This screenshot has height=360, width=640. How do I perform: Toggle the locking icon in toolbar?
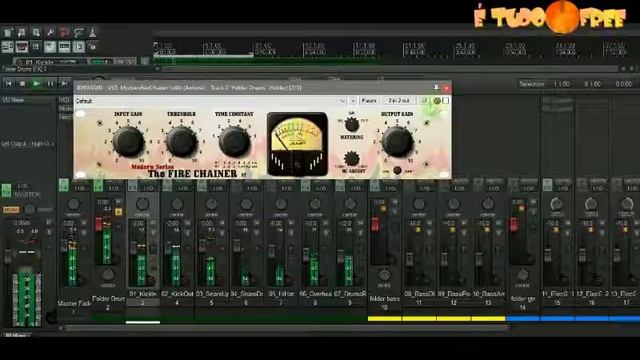click(92, 47)
